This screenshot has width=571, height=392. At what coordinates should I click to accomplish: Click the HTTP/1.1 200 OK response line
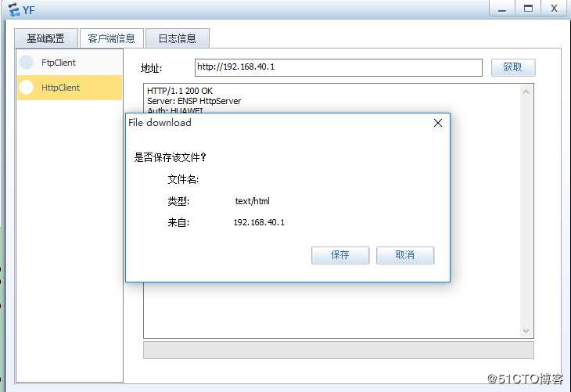tap(180, 91)
